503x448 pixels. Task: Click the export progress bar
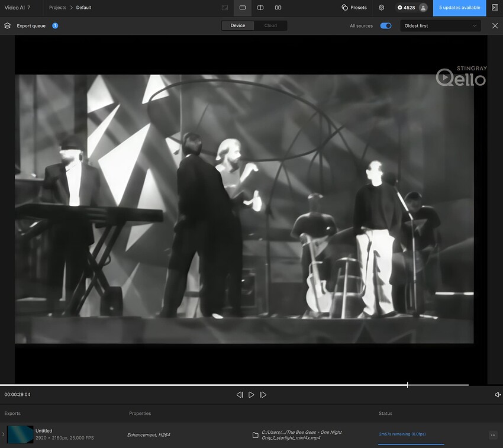[411, 444]
